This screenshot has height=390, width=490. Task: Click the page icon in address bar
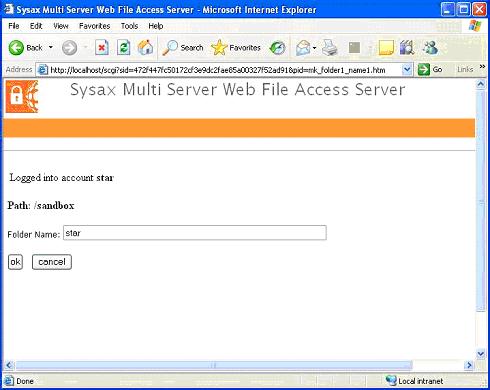point(42,70)
